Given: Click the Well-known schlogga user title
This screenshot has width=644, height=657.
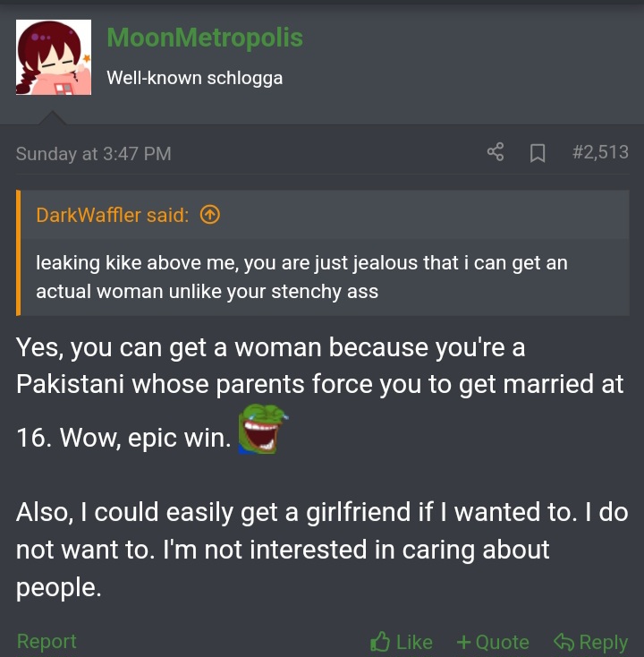Looking at the screenshot, I should pyautogui.click(x=195, y=78).
